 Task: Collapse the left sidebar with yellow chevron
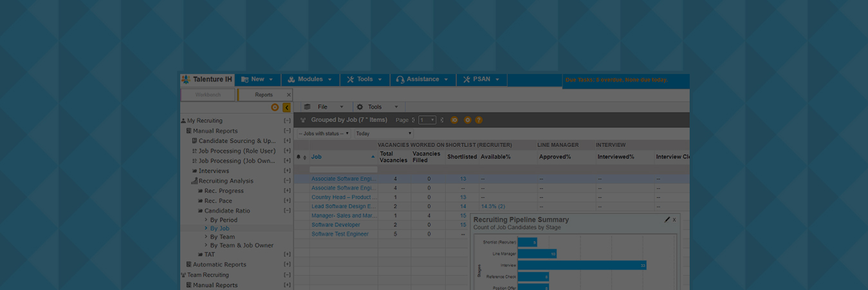[x=286, y=108]
